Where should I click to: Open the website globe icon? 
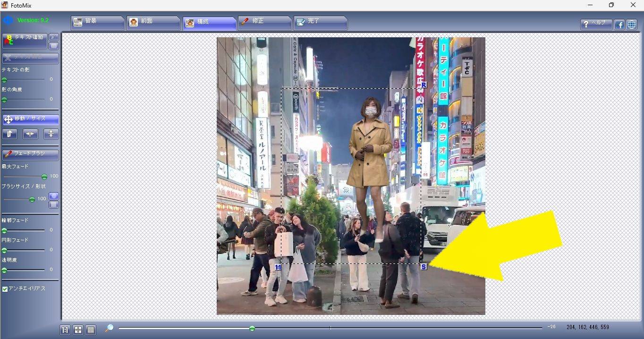coord(632,25)
